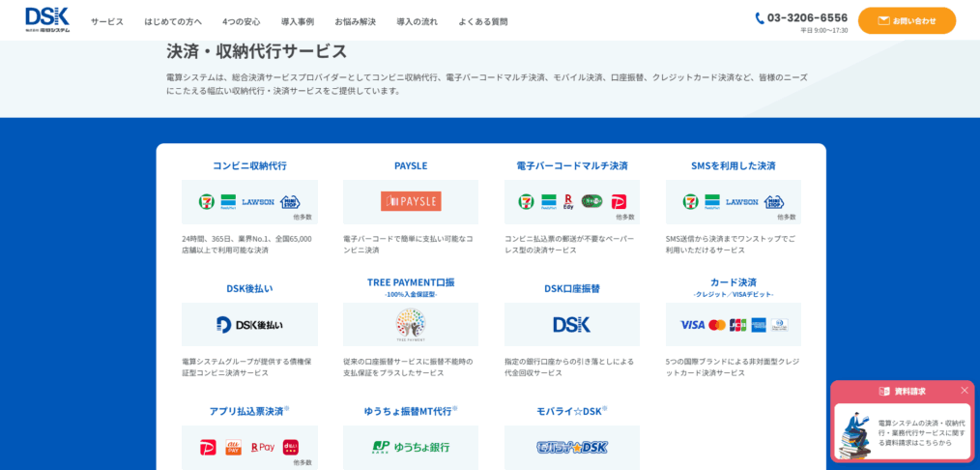Viewport: 980px width, 470px height.
Task: Close the 資料請求 popup with X
Action: pos(965,390)
